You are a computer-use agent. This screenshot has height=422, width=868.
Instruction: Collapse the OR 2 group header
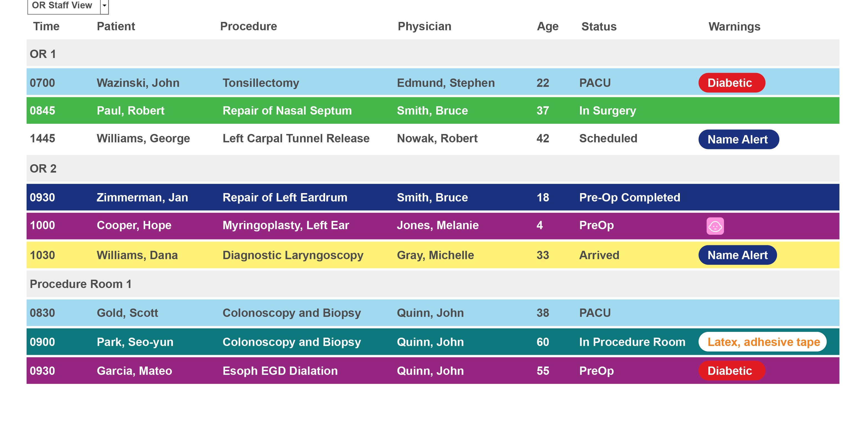click(x=433, y=168)
